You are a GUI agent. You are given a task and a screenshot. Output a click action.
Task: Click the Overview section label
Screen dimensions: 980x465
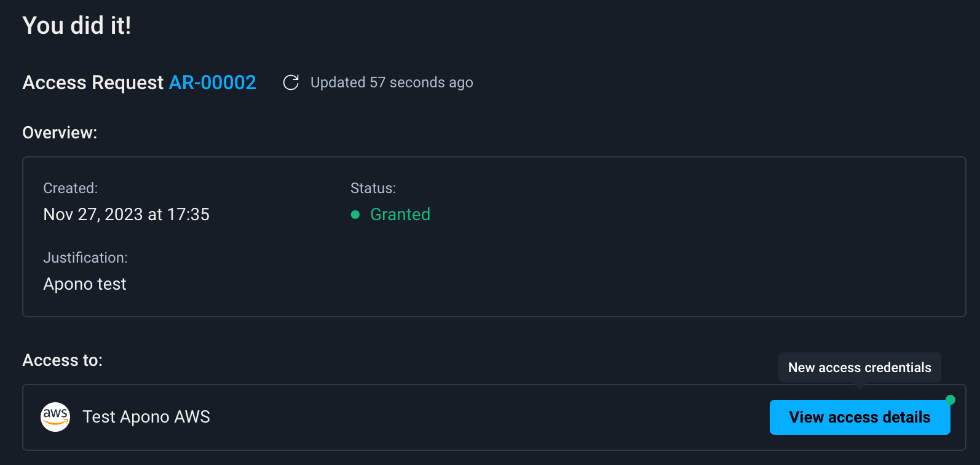point(60,133)
